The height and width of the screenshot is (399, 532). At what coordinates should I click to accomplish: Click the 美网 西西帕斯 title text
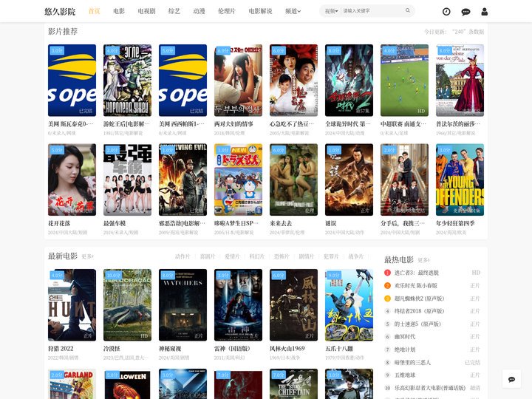182,124
